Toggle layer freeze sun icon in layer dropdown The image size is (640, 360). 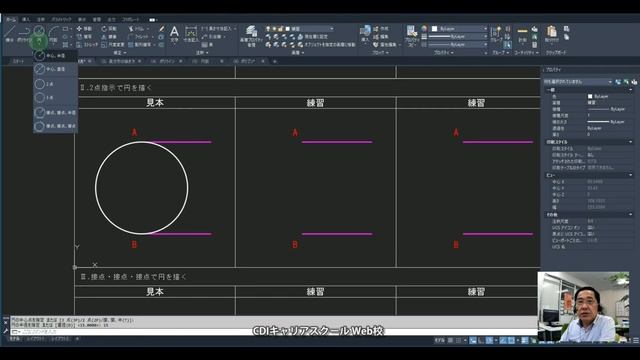[x=274, y=29]
